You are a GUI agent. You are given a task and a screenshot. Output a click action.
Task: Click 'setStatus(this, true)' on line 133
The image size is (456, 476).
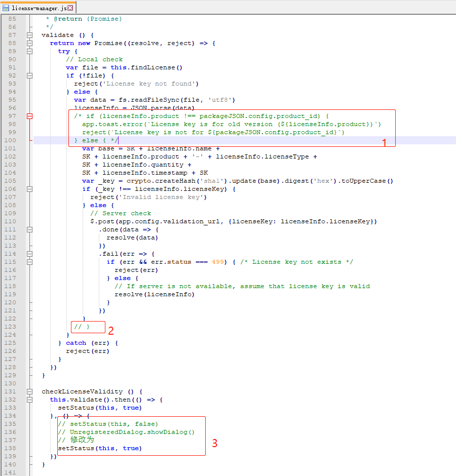point(100,408)
